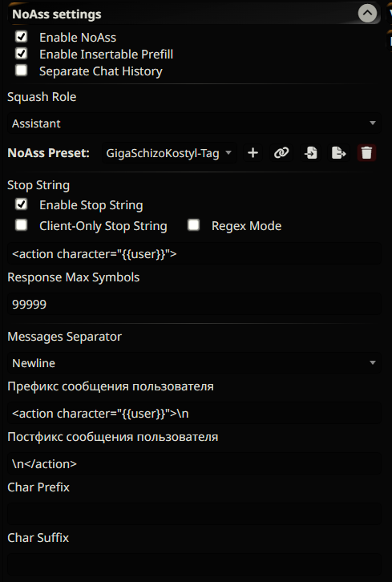
Task: Click the import preset file icon
Action: click(311, 153)
